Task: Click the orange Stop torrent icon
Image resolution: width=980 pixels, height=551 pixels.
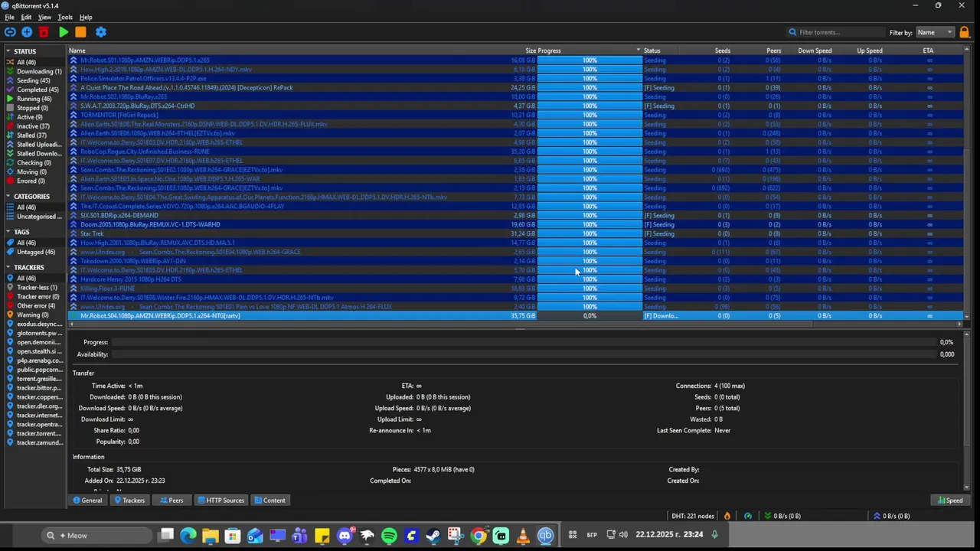Action: click(80, 32)
